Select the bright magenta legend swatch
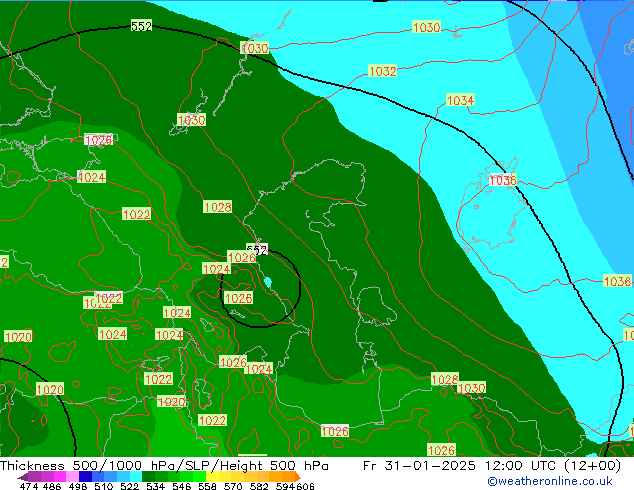The width and height of the screenshot is (634, 490). [60, 477]
